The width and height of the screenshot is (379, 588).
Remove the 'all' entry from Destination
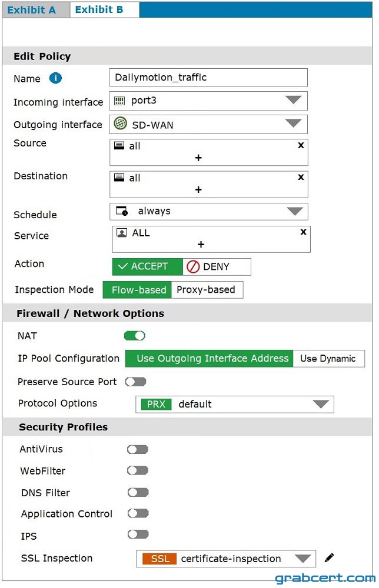click(x=301, y=177)
